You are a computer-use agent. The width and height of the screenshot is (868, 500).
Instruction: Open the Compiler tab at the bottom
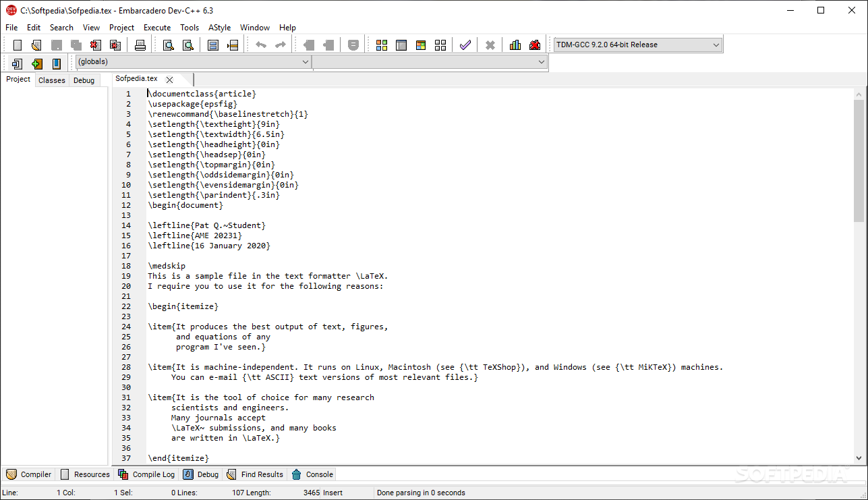29,474
